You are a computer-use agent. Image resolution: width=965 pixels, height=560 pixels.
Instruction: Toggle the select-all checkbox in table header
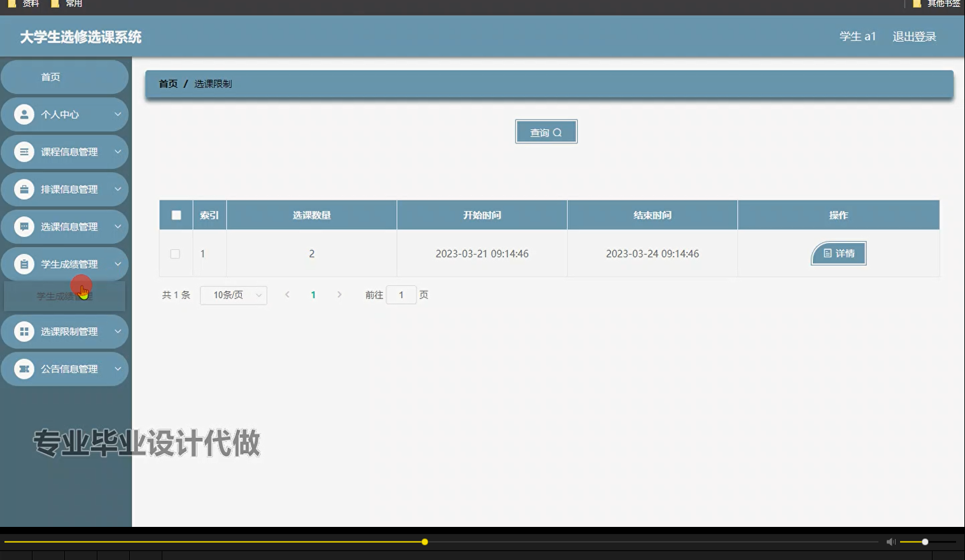coord(176,215)
